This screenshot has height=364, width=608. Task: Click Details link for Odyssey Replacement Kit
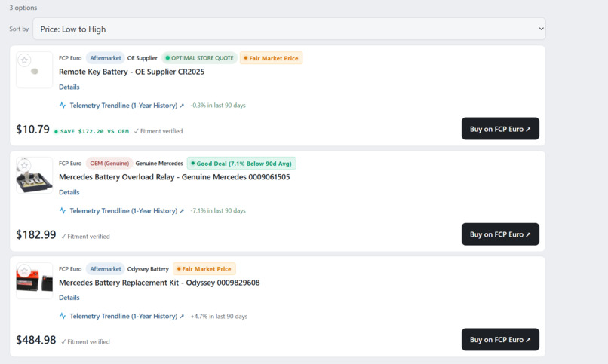(x=69, y=298)
